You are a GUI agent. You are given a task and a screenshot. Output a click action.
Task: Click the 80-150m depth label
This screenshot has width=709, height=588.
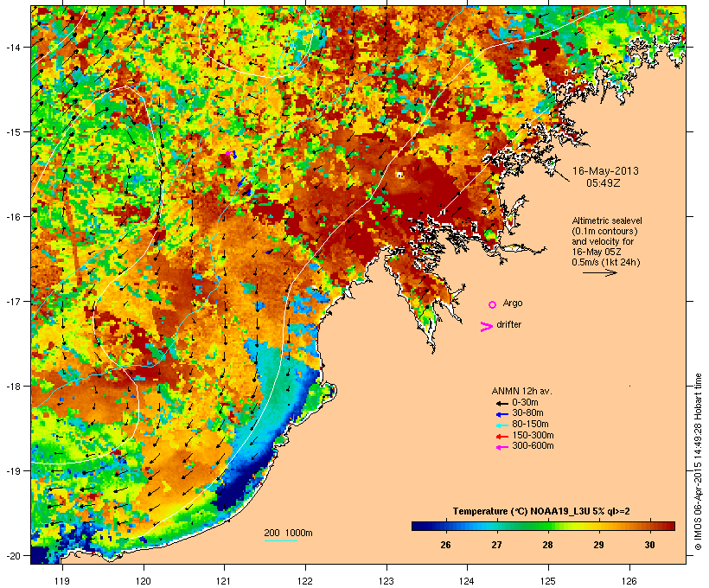point(530,425)
